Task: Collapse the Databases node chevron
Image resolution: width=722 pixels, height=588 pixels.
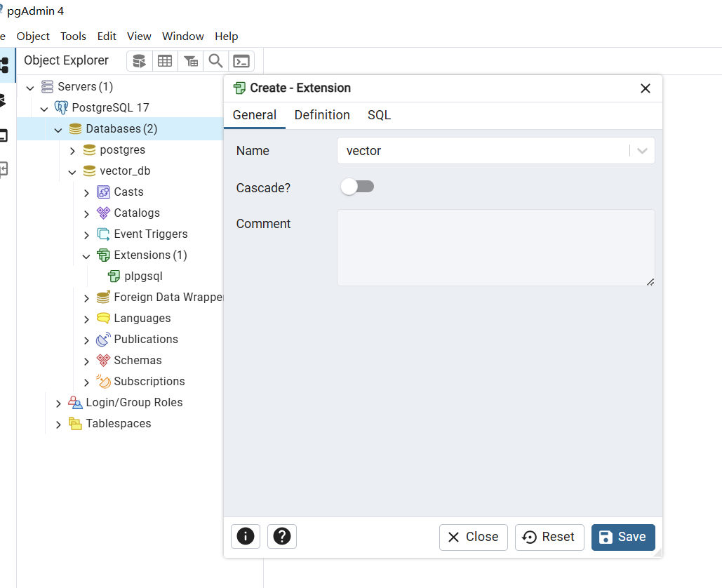Action: pyautogui.click(x=58, y=130)
